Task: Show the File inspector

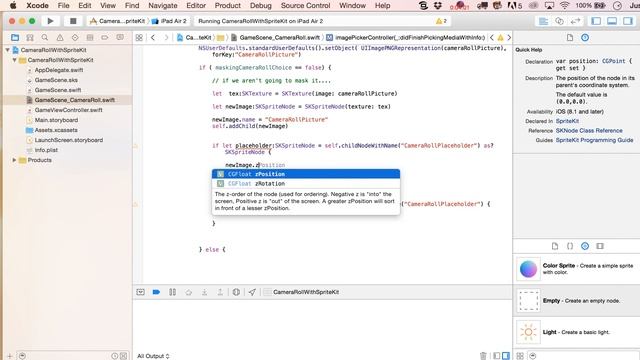Action: (570, 38)
